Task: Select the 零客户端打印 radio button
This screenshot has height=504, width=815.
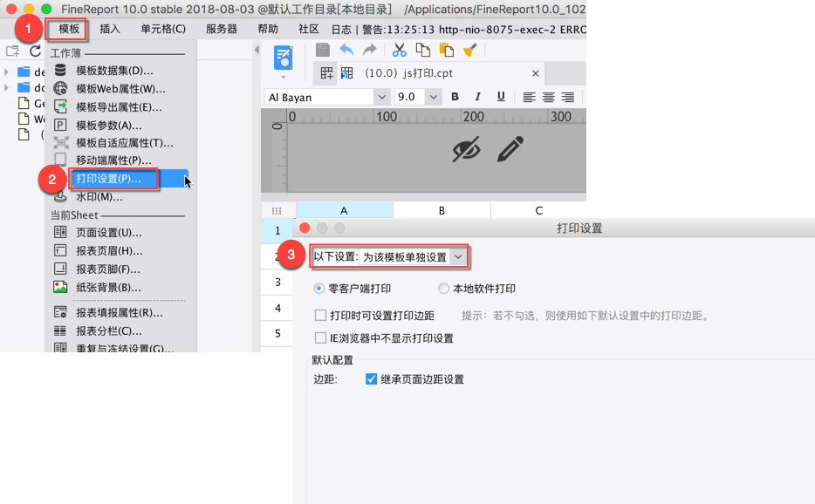Action: [319, 289]
